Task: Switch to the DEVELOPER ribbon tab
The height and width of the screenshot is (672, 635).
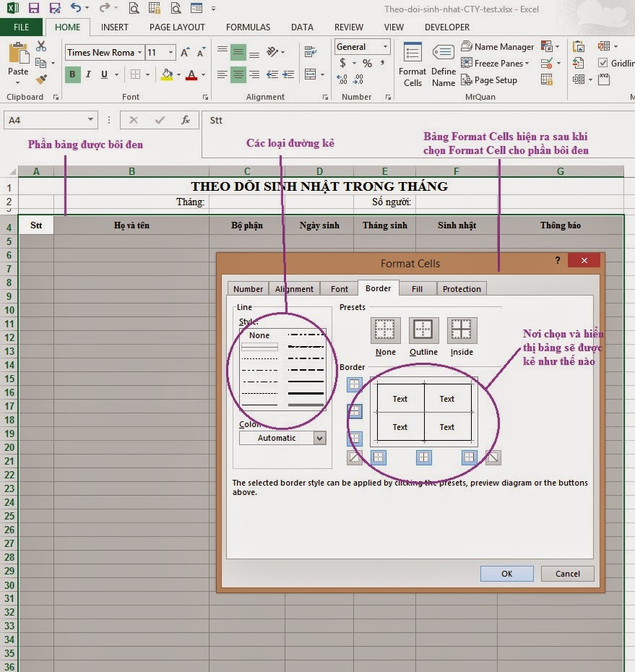Action: tap(447, 27)
